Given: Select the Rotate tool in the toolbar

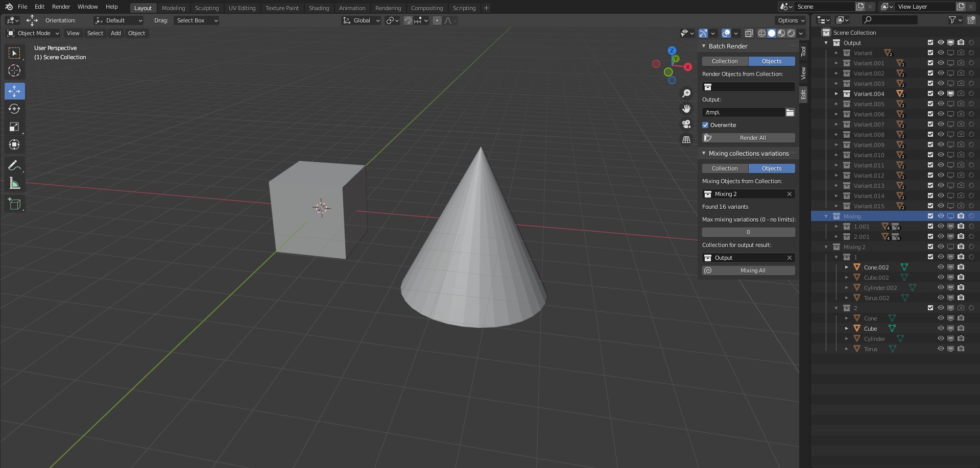Looking at the screenshot, I should pyautogui.click(x=14, y=109).
